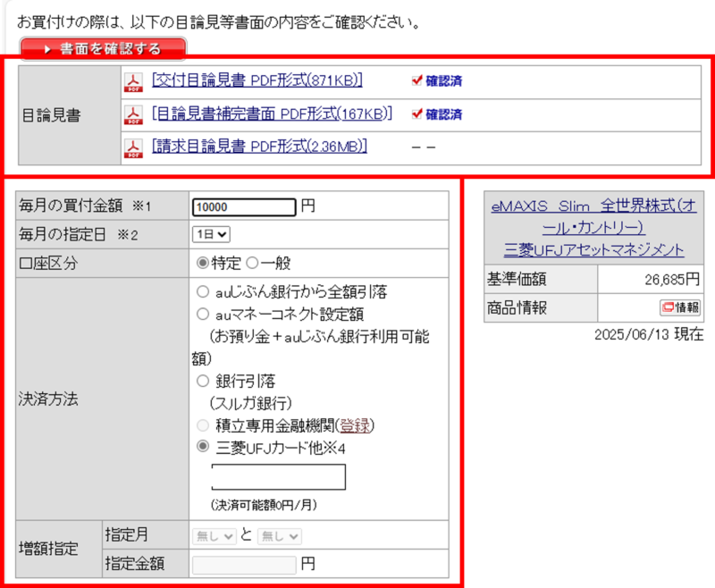Focus the 毎月の買付金額 amount field
This screenshot has height=588, width=715.
click(x=244, y=207)
